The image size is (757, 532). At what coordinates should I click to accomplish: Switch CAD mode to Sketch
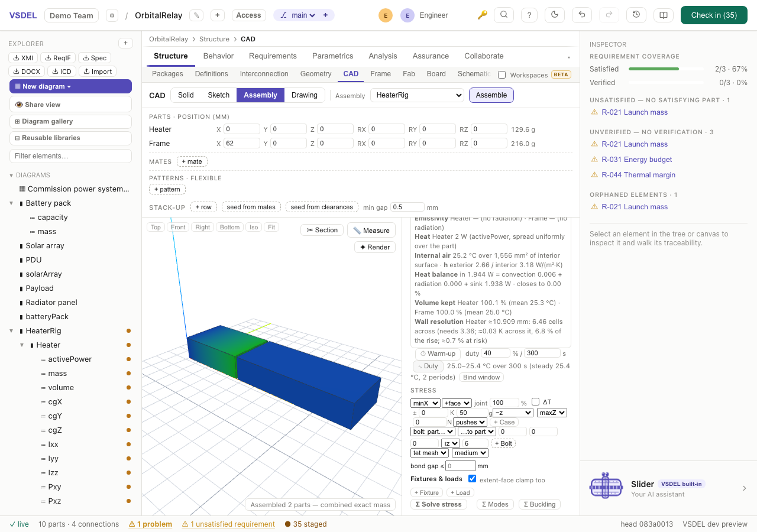(x=218, y=95)
